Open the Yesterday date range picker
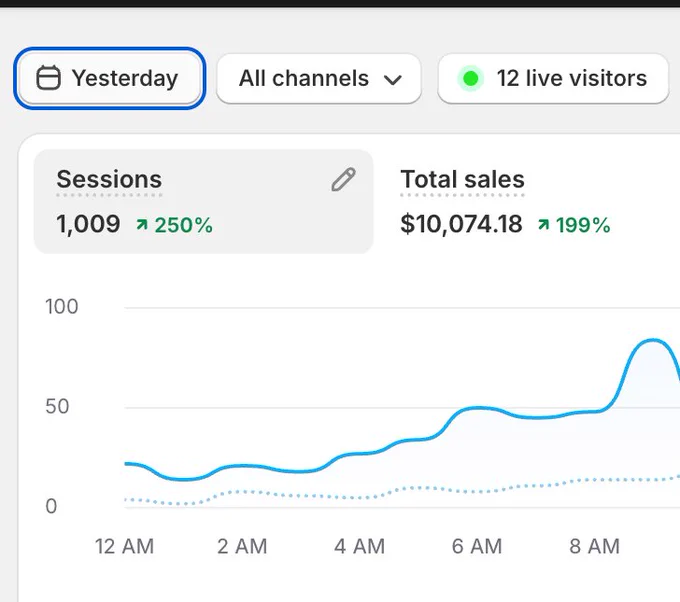 click(109, 79)
